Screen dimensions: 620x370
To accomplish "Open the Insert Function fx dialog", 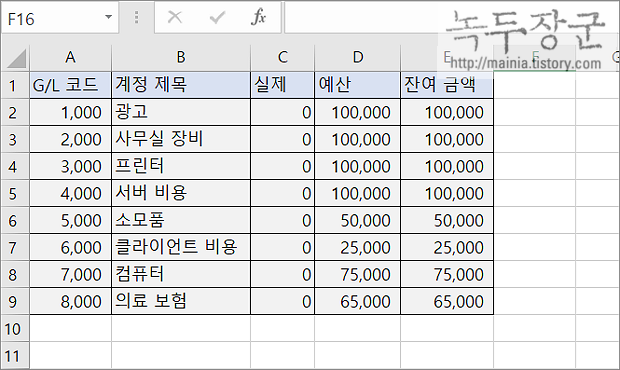I will coord(258,17).
